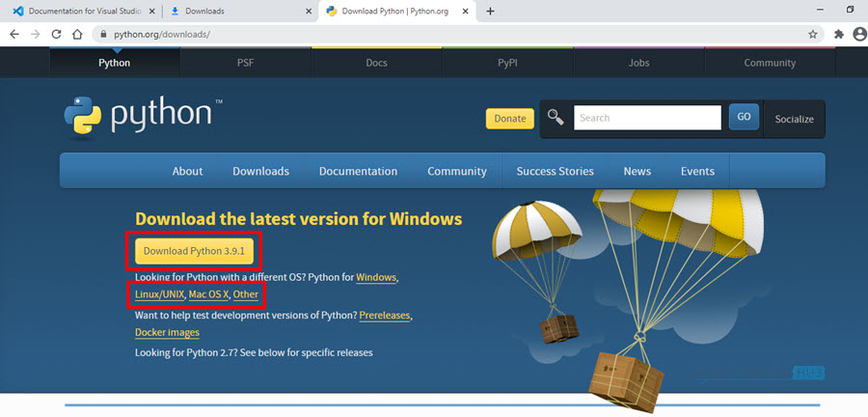Bookmark this page with the star icon

[813, 34]
